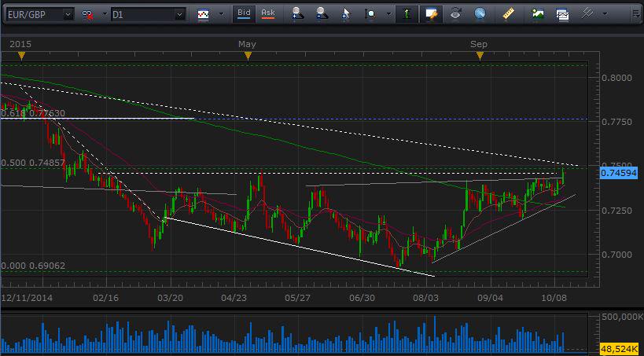The width and height of the screenshot is (644, 356).
Task: Expand the chart type dropdown arrow
Action: click(221, 14)
